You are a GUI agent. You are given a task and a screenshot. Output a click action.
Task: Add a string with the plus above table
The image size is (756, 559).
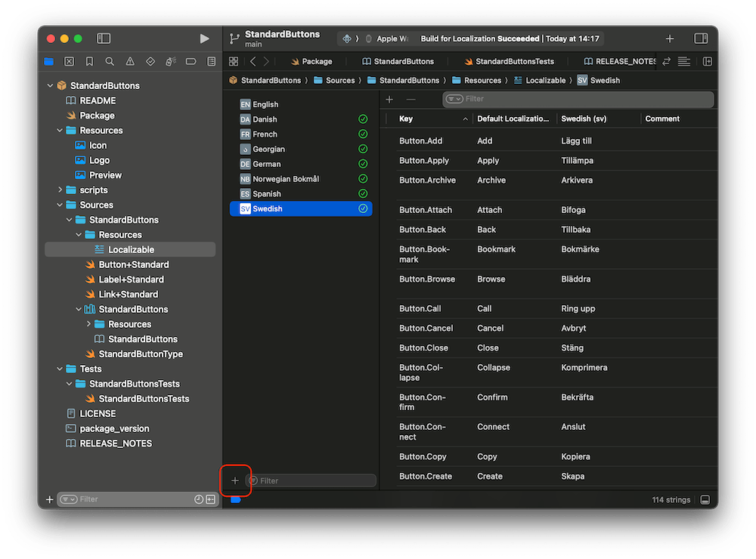(389, 99)
